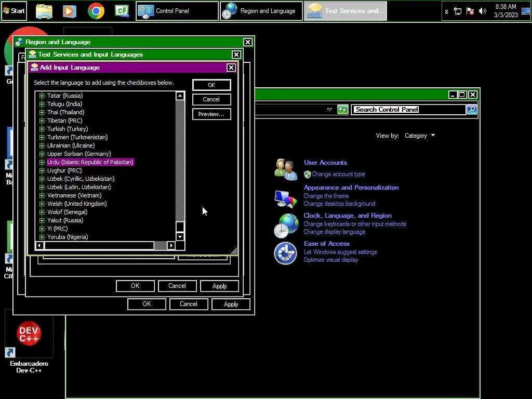Cancel the Add Input Language dialog
This screenshot has height=399, width=532.
[211, 99]
